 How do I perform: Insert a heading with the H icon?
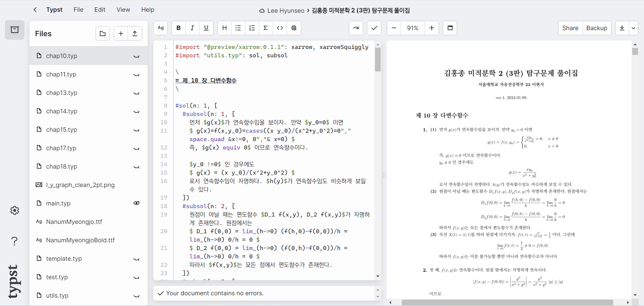click(224, 28)
